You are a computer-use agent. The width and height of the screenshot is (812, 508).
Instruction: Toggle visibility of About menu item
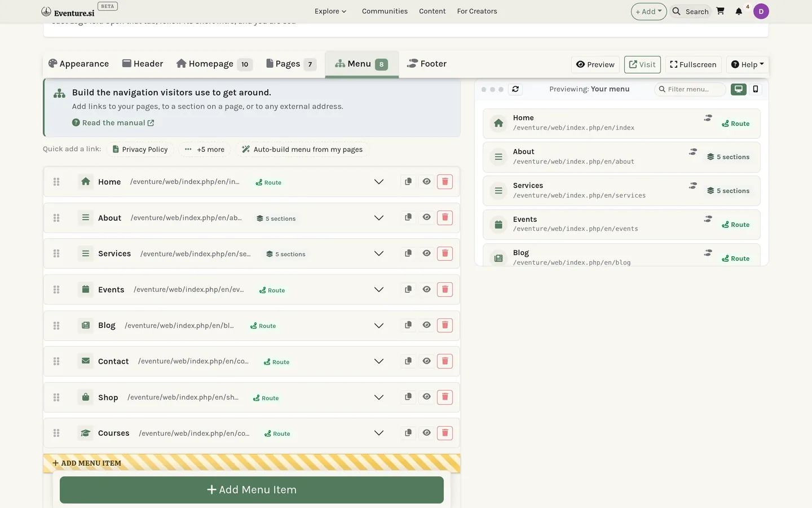427,217
